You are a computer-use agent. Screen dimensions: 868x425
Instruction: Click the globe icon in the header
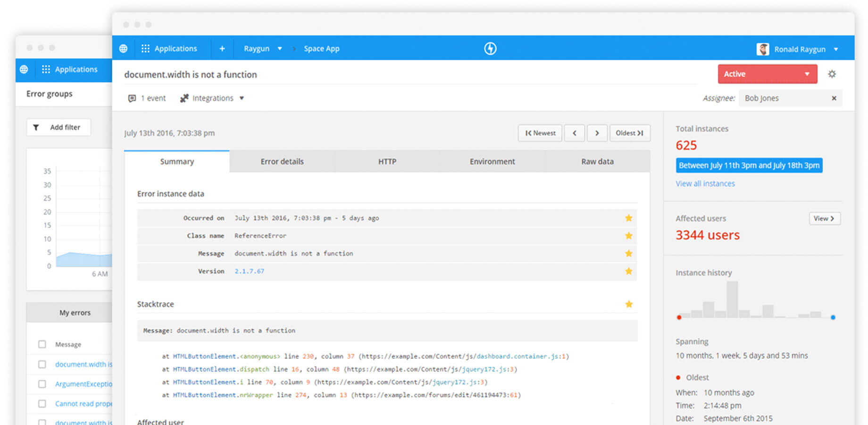(123, 48)
